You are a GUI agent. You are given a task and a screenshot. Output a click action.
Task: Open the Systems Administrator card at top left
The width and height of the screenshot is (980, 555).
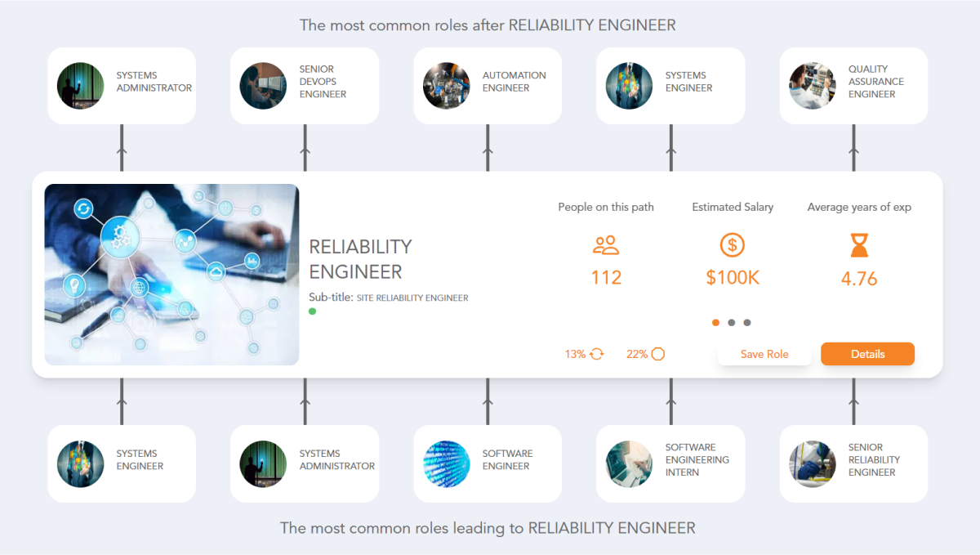(x=121, y=85)
